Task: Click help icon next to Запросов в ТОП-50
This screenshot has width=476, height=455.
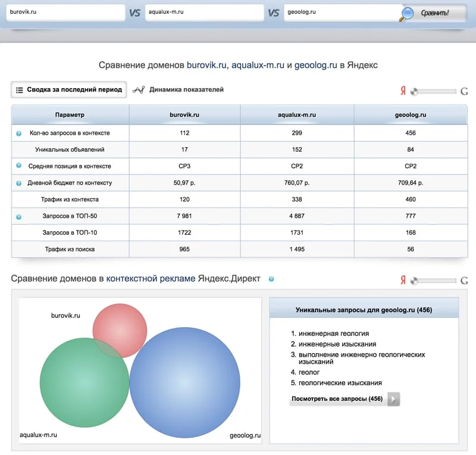Action: 19,217
